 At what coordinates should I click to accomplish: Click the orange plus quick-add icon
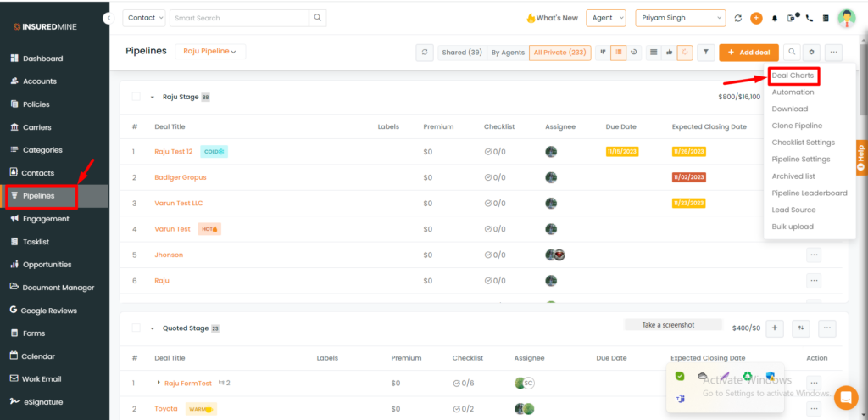756,18
